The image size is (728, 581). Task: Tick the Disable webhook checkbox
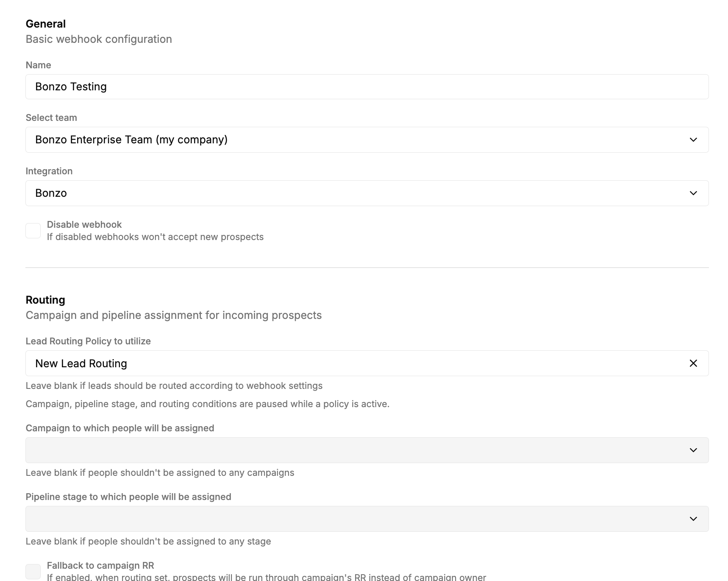coord(33,231)
